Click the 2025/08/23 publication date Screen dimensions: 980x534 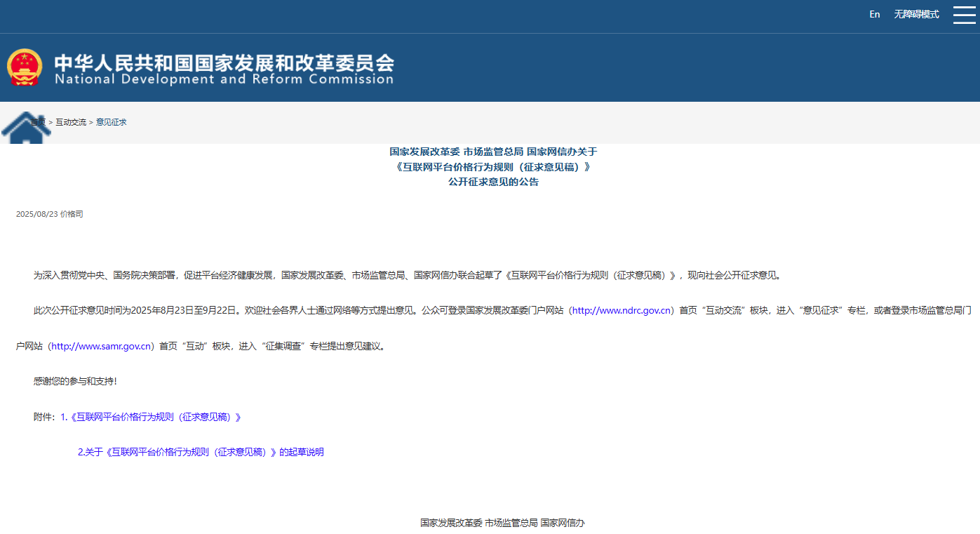coord(36,214)
